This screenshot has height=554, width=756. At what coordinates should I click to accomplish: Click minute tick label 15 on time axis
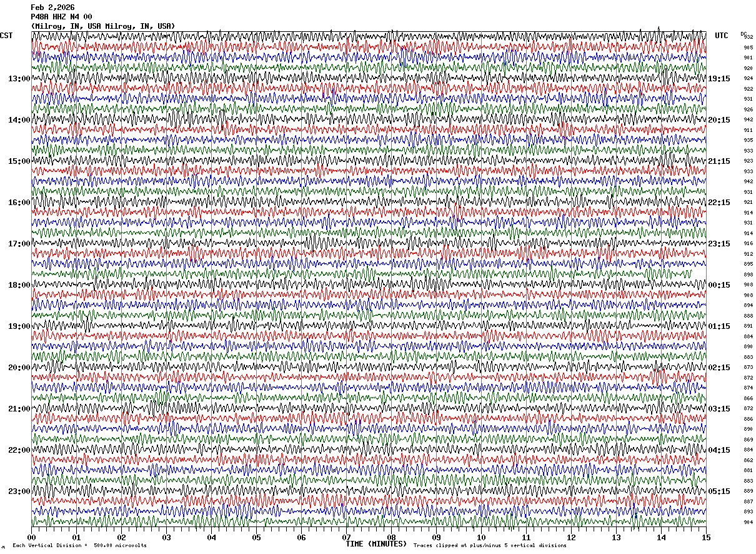706,537
